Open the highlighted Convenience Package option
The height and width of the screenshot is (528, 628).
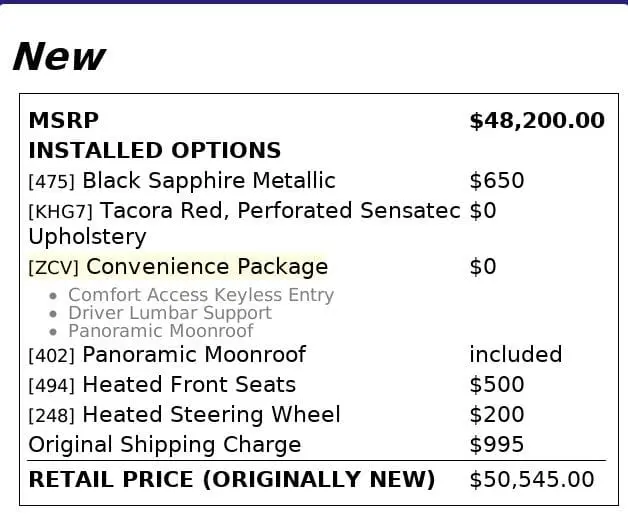pos(206,267)
